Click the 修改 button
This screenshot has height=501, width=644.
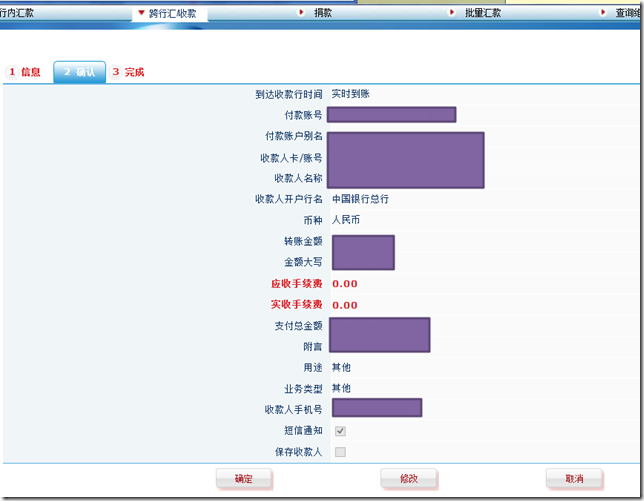(x=409, y=479)
